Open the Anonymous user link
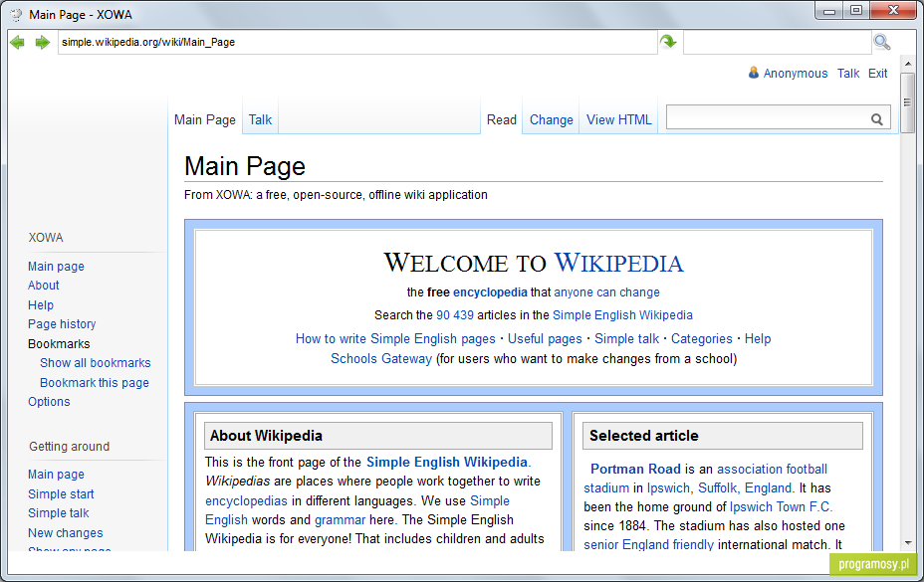 coord(796,74)
